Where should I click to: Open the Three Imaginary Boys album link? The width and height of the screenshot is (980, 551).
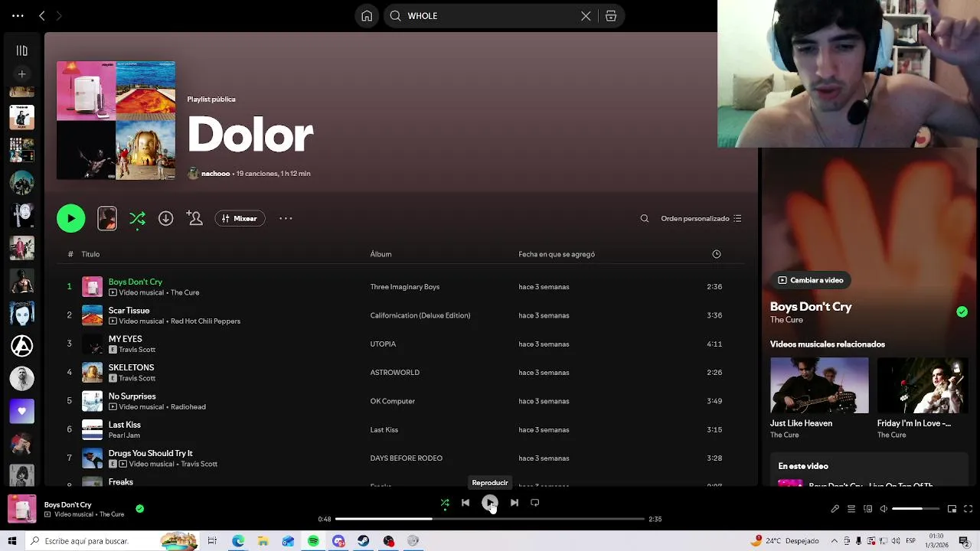click(405, 287)
